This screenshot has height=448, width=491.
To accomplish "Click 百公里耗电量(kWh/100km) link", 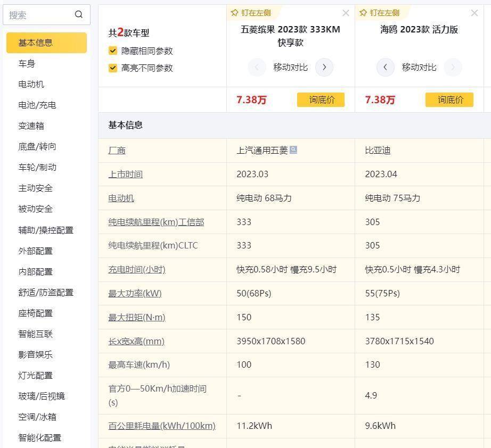I will [162, 426].
